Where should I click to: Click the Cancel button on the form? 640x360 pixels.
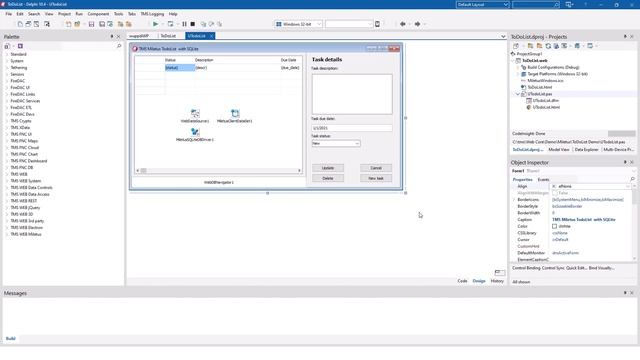point(376,168)
